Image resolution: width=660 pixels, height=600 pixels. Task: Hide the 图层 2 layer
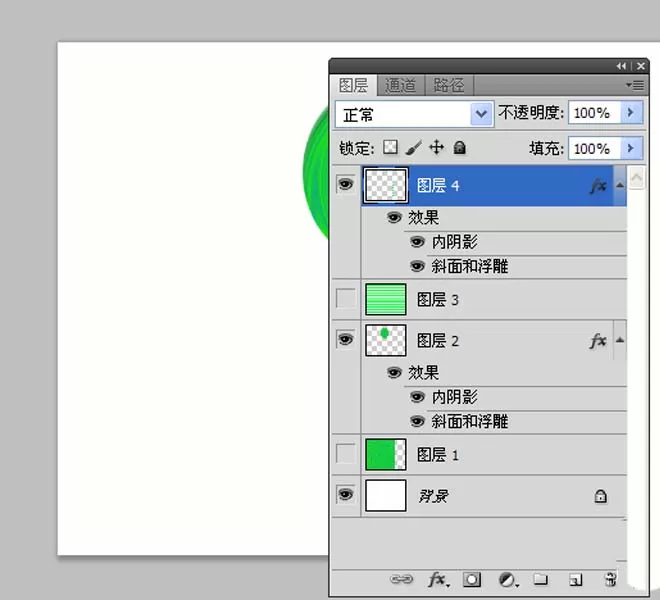pyautogui.click(x=346, y=339)
